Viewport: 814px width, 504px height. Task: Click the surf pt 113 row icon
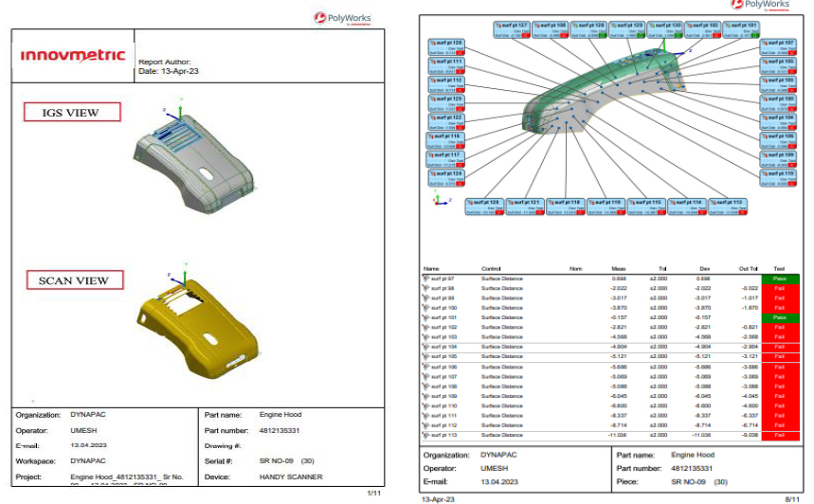425,435
